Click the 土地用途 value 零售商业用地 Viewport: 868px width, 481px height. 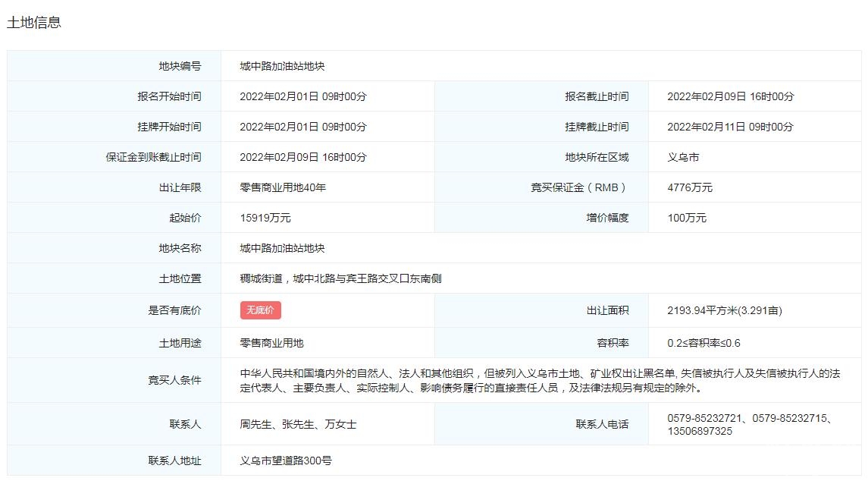click(x=271, y=343)
